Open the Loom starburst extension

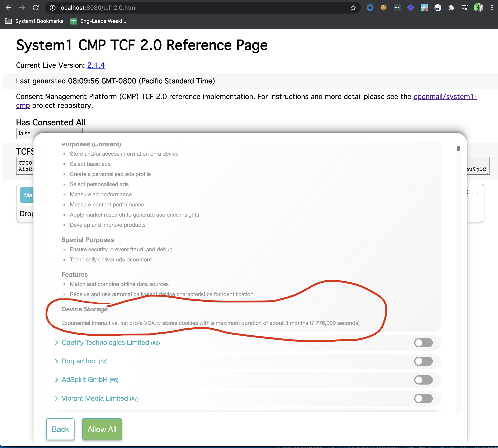[x=411, y=8]
